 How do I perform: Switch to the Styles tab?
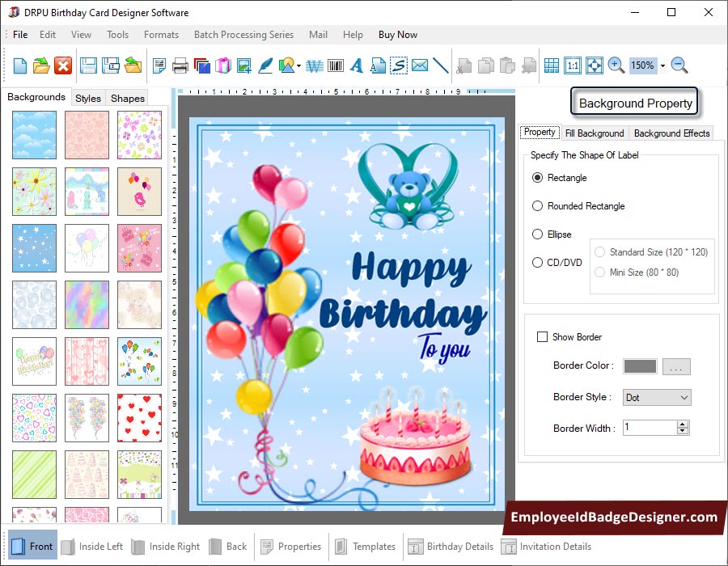88,98
